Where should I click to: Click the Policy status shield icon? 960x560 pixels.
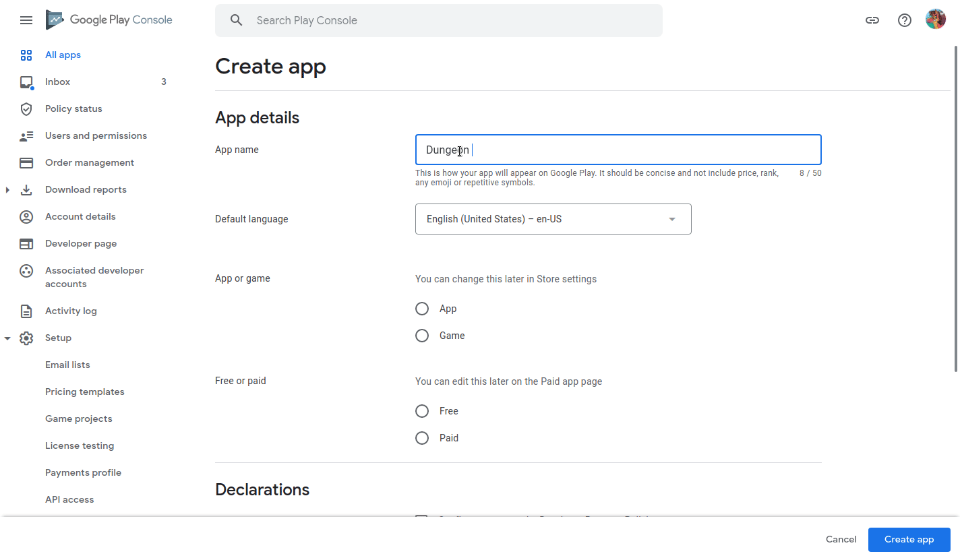26,109
